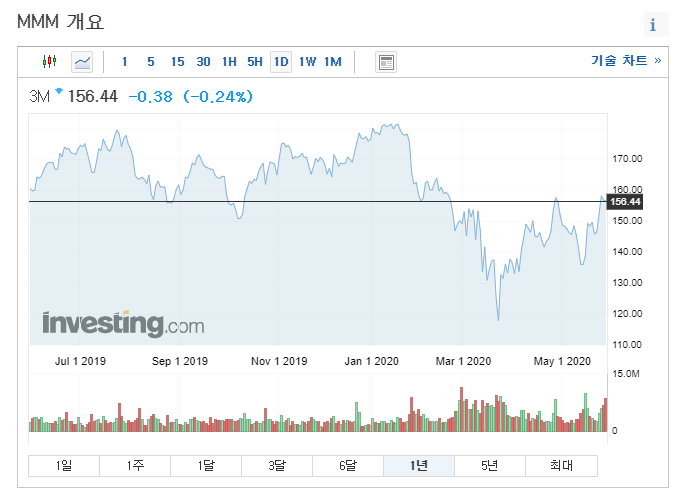Screen dimensions: 677x500
Task: Click the 156.44 price marker on axis
Action: point(625,202)
